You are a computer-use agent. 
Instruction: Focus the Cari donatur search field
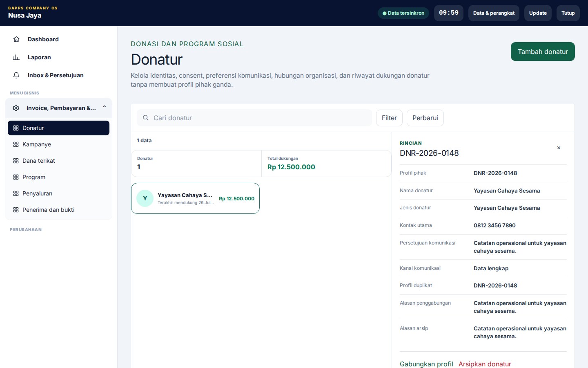click(x=254, y=118)
